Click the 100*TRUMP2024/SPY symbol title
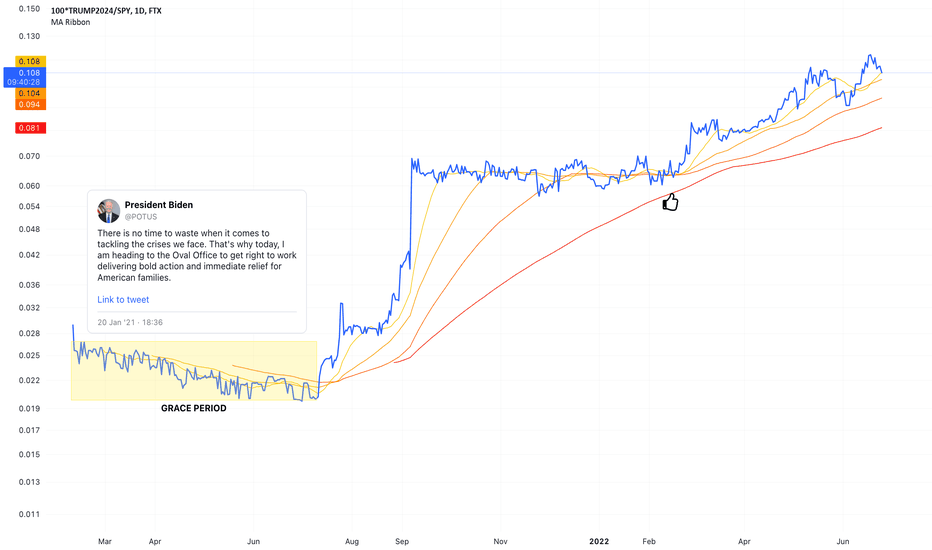 coord(106,11)
